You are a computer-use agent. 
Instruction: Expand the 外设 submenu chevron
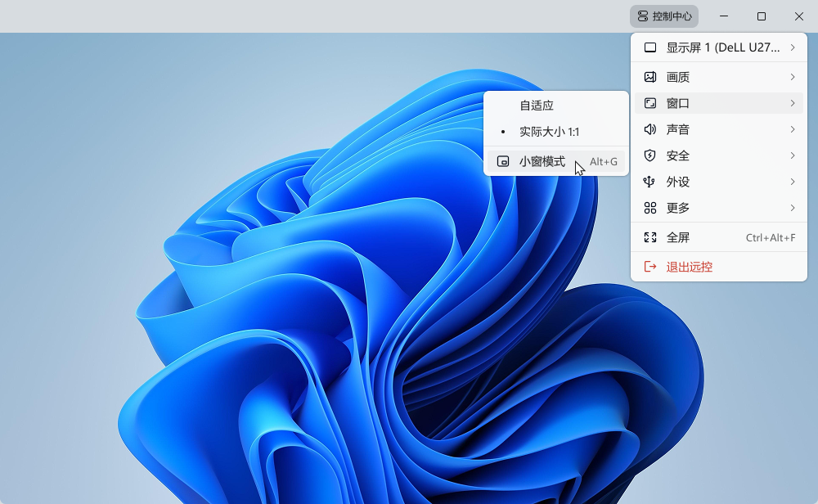point(793,182)
